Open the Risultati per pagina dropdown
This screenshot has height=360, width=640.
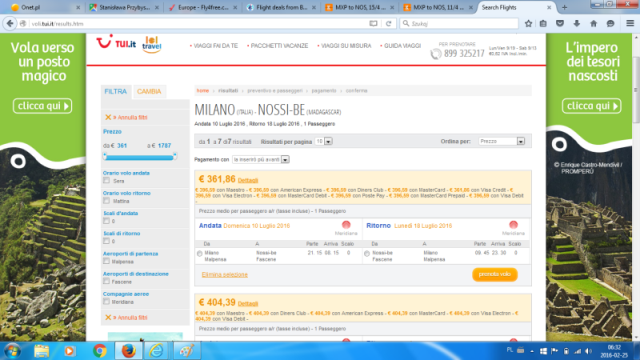(x=324, y=141)
